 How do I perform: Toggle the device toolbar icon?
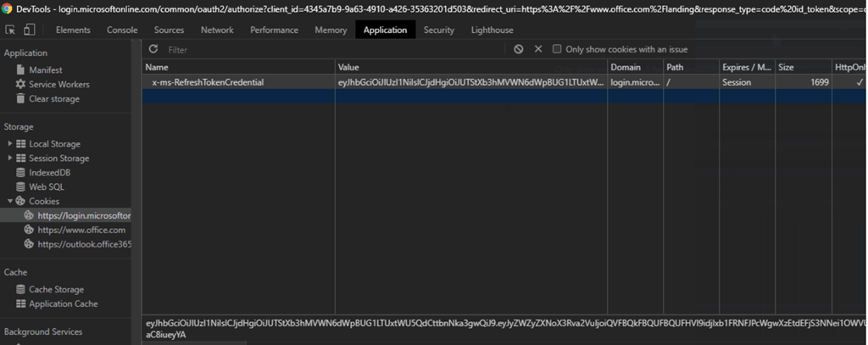(x=29, y=30)
